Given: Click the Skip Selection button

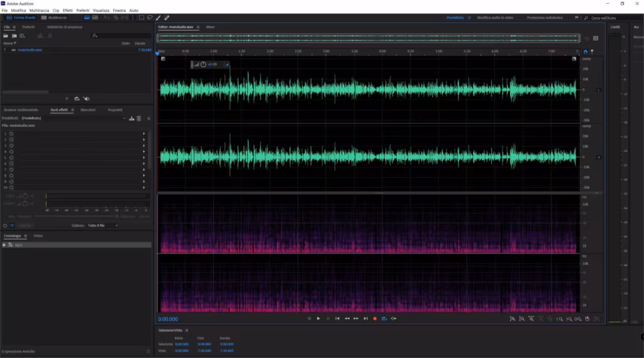Looking at the screenshot, I should [394, 318].
